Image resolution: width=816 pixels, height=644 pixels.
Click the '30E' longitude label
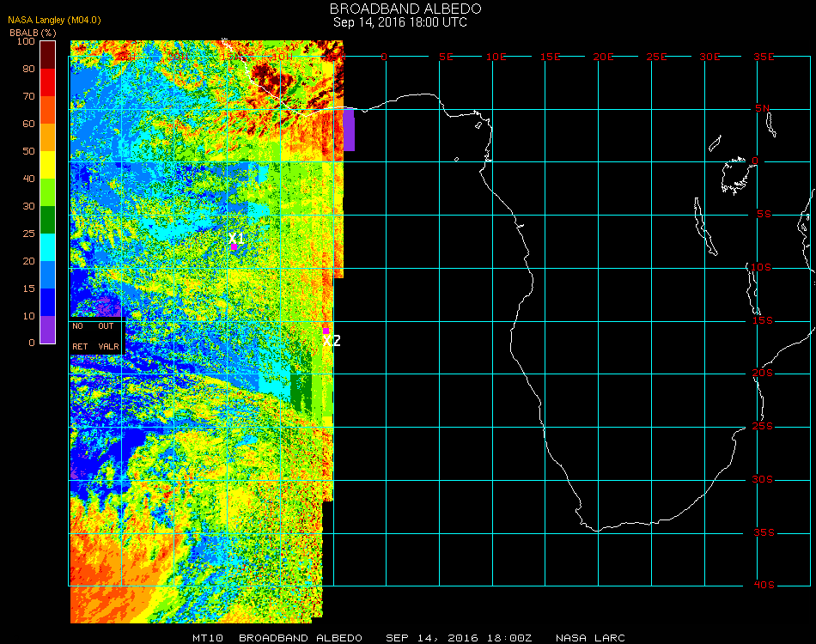(709, 57)
